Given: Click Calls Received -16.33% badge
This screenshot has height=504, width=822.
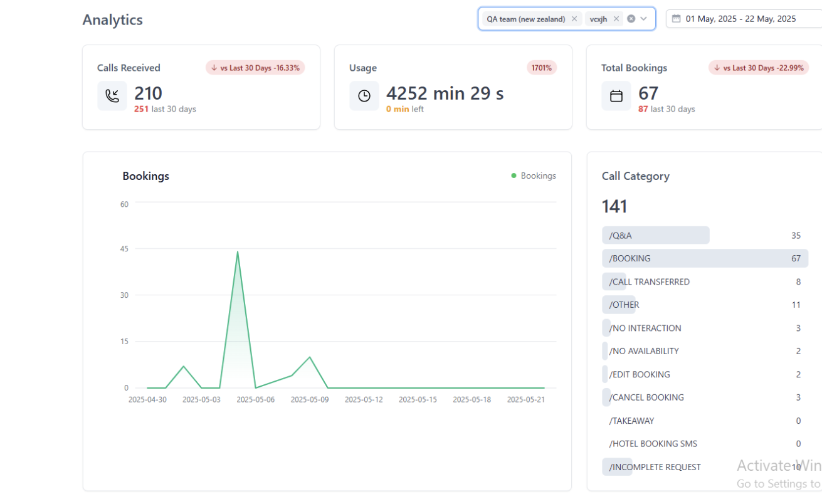Looking at the screenshot, I should point(255,68).
